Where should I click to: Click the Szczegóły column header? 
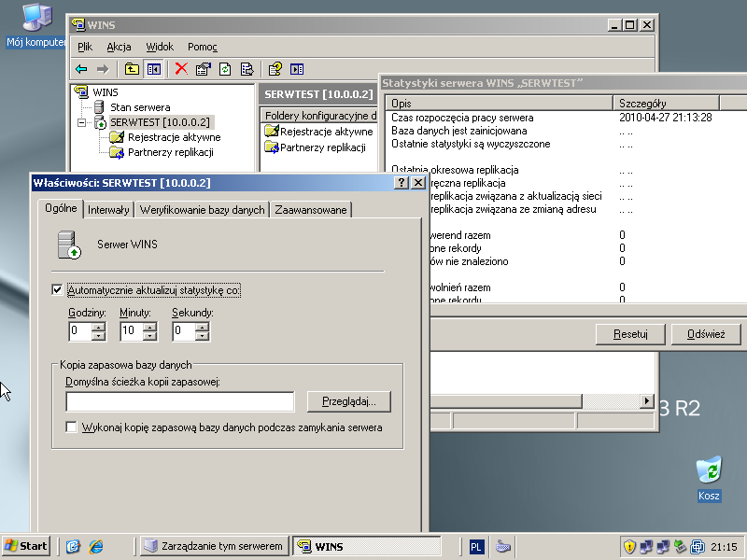(666, 103)
